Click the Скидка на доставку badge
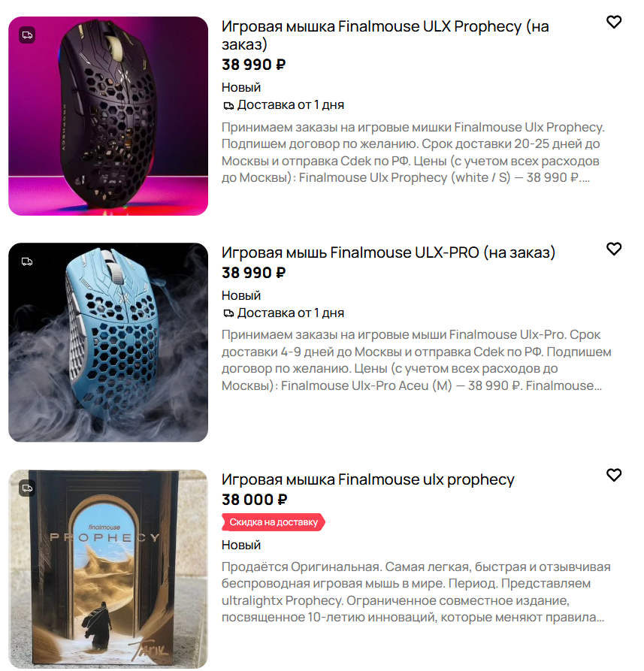This screenshot has height=671, width=644. coord(274,522)
